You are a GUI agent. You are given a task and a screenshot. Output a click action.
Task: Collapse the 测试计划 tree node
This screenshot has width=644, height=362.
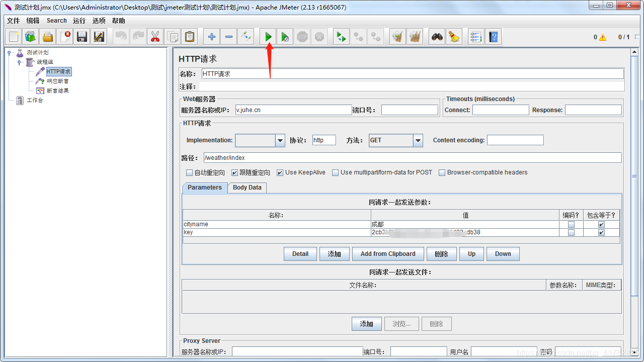tap(10, 52)
